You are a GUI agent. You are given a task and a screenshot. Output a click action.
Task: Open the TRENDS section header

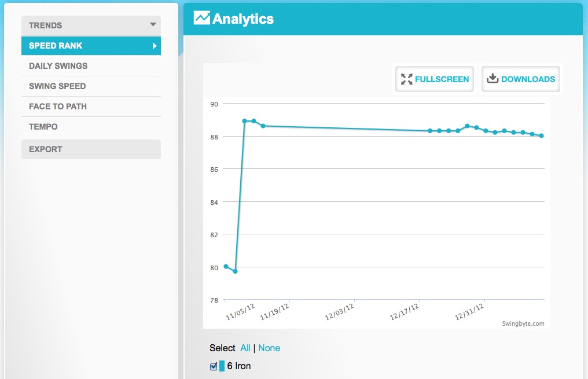tap(91, 25)
